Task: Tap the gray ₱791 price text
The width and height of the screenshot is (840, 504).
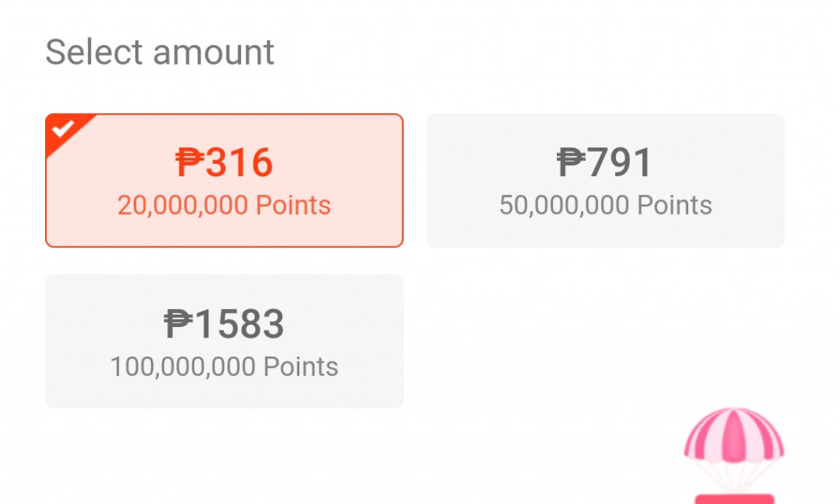Action: pyautogui.click(x=605, y=163)
